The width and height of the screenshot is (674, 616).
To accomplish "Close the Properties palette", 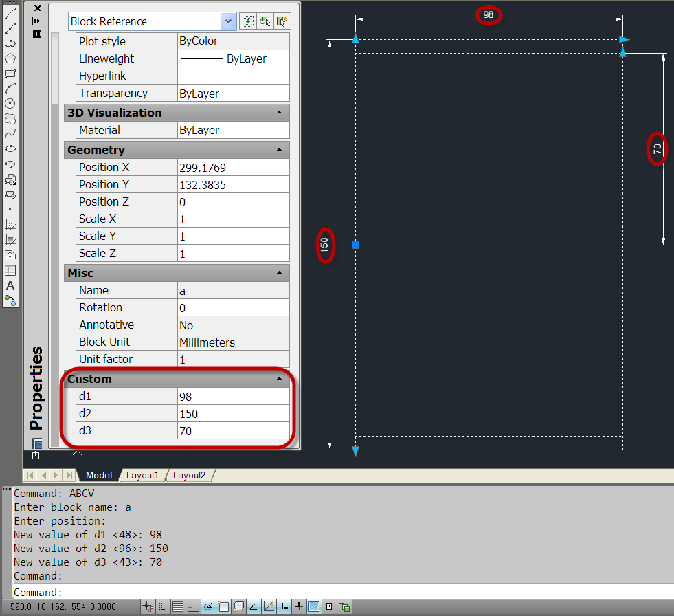I will (38, 8).
